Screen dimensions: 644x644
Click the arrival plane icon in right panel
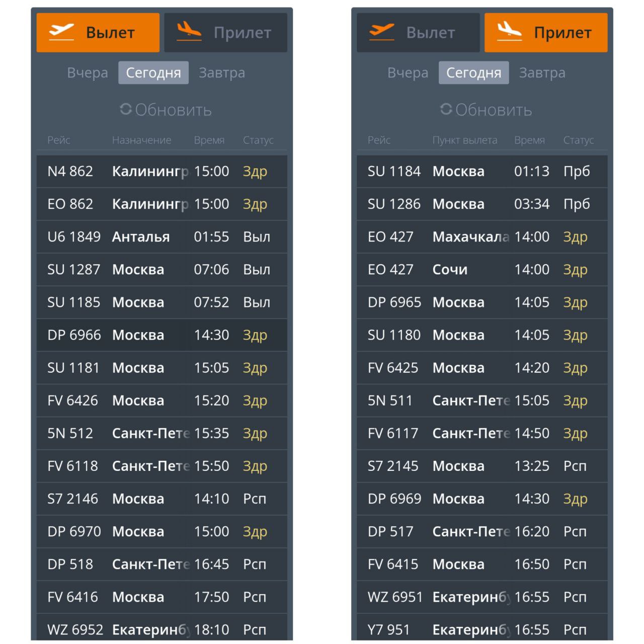510,32
